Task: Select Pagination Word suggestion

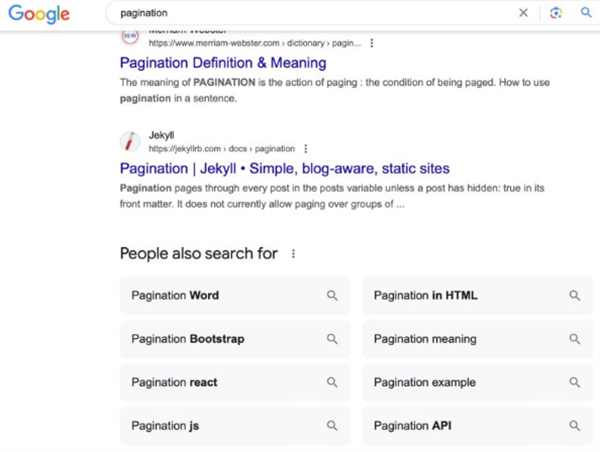Action: (x=235, y=295)
